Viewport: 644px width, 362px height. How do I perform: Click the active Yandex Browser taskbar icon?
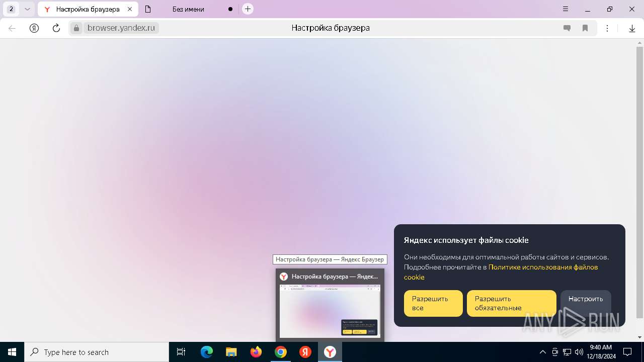coord(330,352)
